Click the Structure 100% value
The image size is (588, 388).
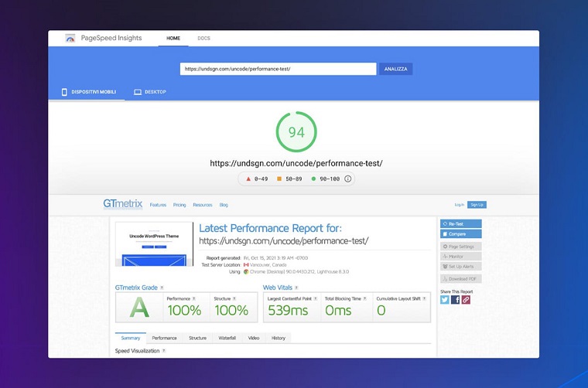231,311
